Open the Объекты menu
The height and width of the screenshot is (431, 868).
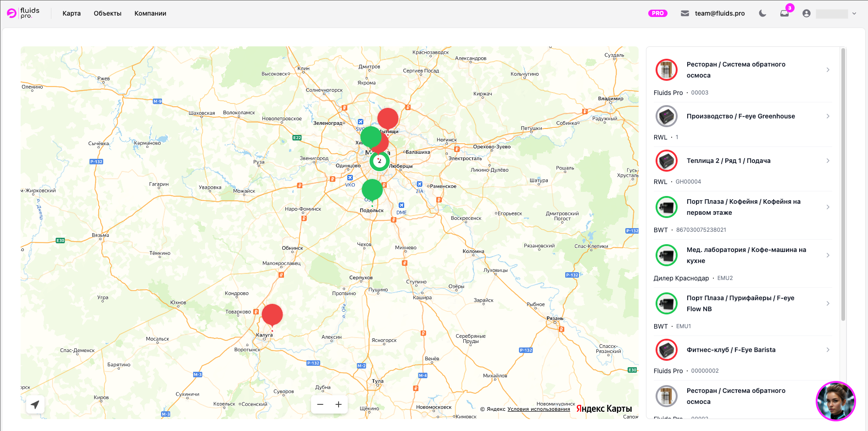tap(107, 13)
